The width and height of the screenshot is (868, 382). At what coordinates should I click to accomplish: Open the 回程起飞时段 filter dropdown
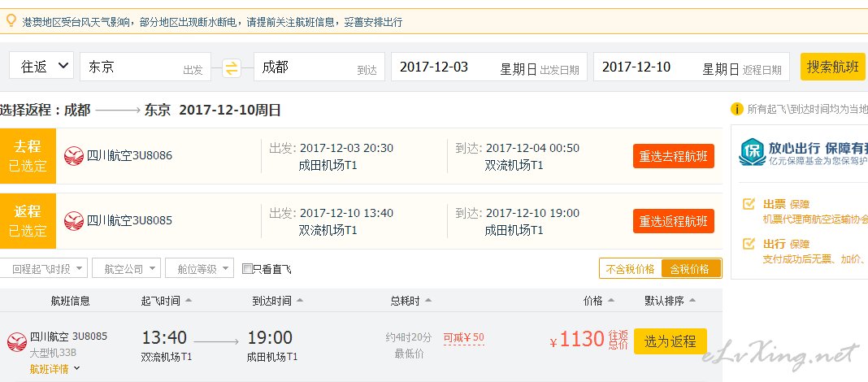coord(44,268)
